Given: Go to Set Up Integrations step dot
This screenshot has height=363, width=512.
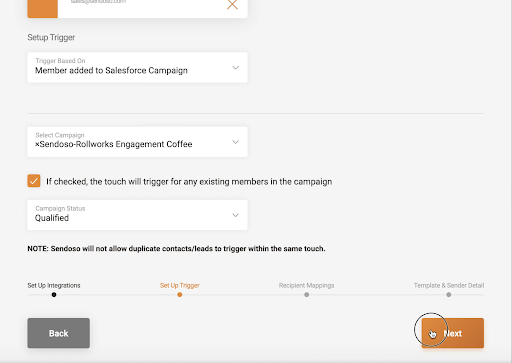Looking at the screenshot, I should click(x=54, y=295).
